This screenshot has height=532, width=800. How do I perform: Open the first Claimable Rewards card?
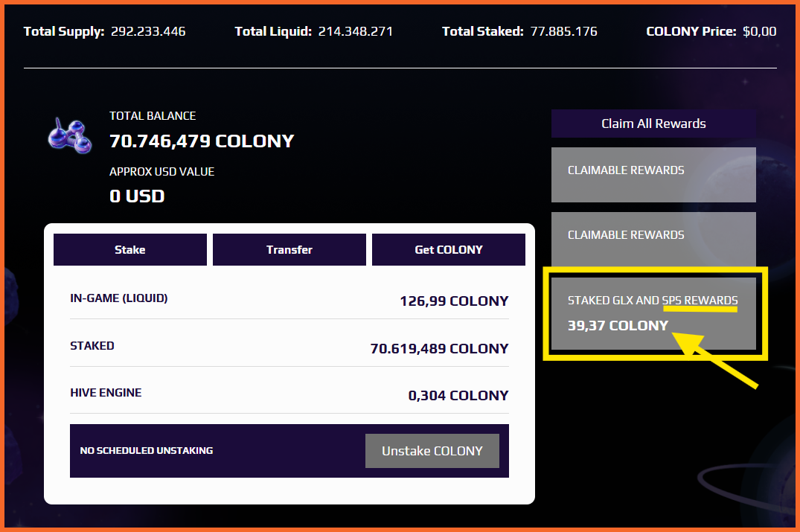tap(653, 175)
